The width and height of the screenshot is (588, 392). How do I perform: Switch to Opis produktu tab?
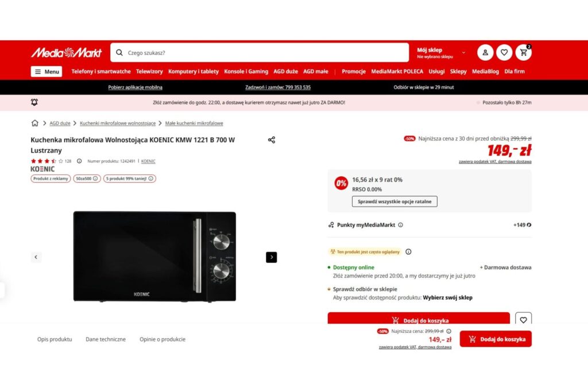pyautogui.click(x=55, y=339)
